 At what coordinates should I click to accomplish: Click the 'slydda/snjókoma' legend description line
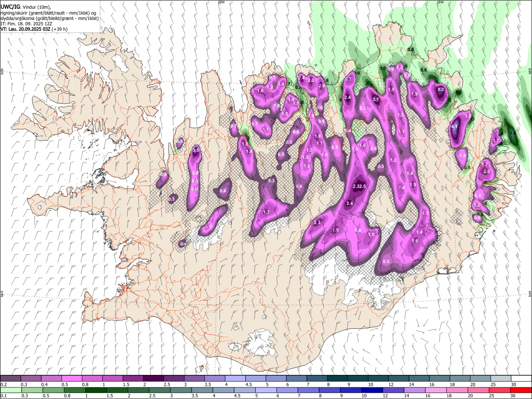point(49,18)
